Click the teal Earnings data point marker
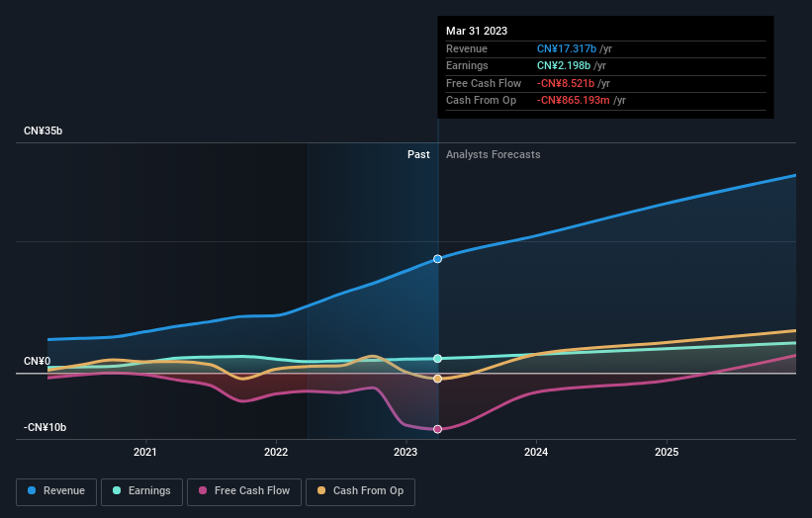This screenshot has height=518, width=812. [x=437, y=358]
